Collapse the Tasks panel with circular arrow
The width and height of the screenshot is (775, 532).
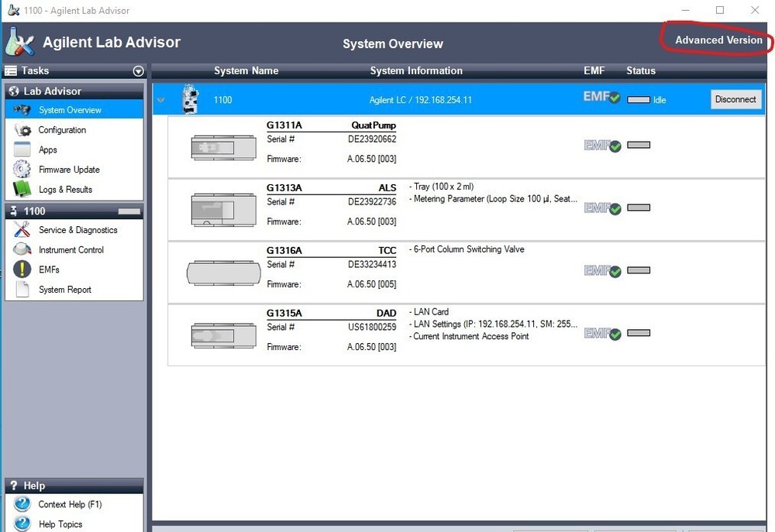[139, 71]
